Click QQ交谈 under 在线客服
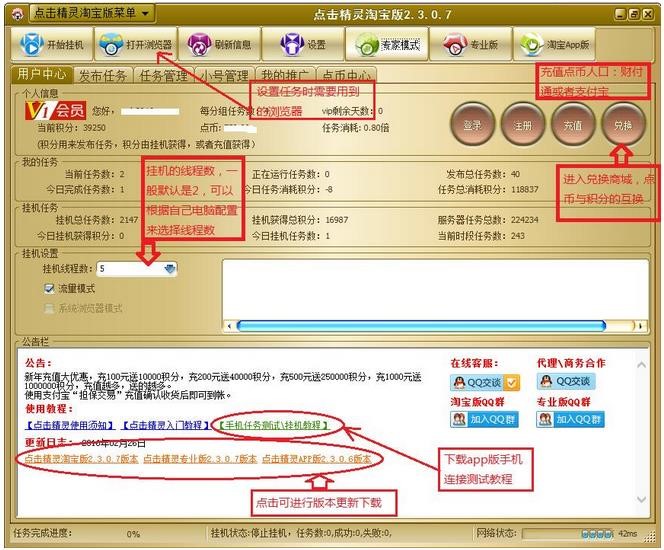Viewport: 664px width, 550px height. [485, 382]
